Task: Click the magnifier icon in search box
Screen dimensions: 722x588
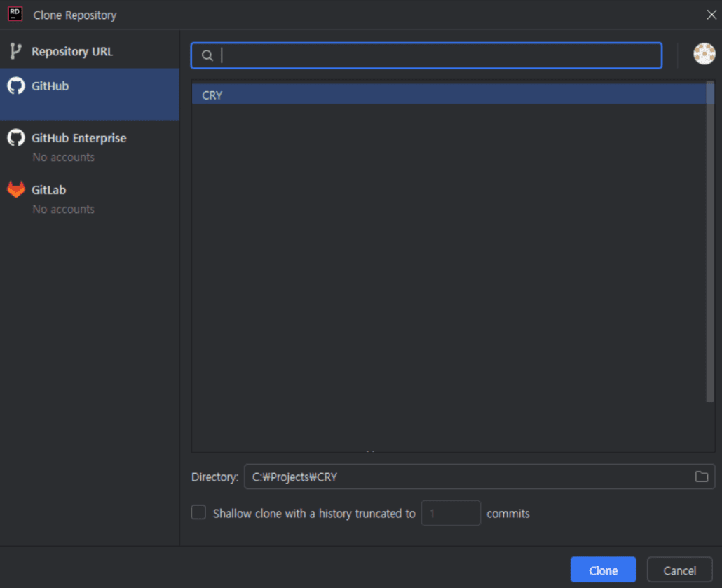Action: (207, 55)
